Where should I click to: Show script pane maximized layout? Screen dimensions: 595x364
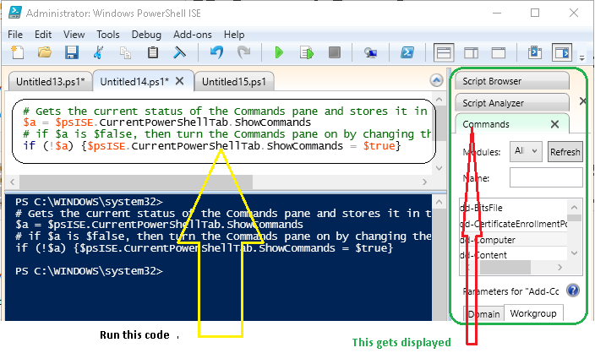point(499,52)
